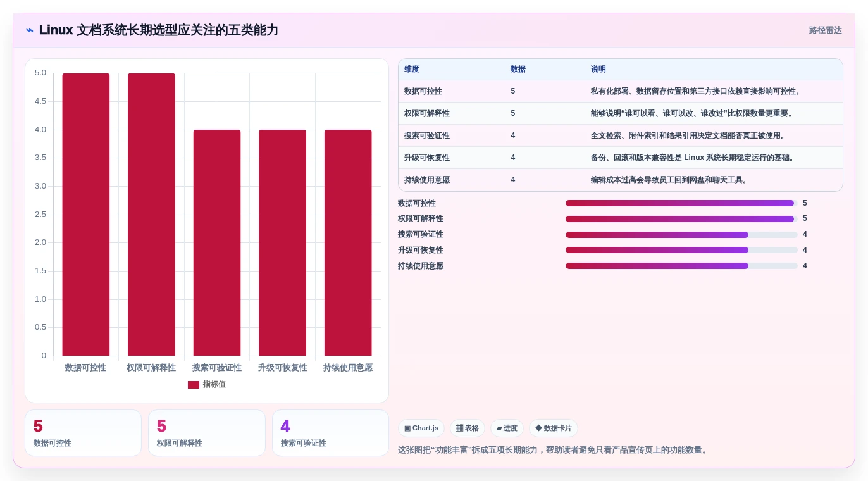Click the 权限可解释性 x-axis label
Screen dimensions: 868x481
click(x=151, y=368)
